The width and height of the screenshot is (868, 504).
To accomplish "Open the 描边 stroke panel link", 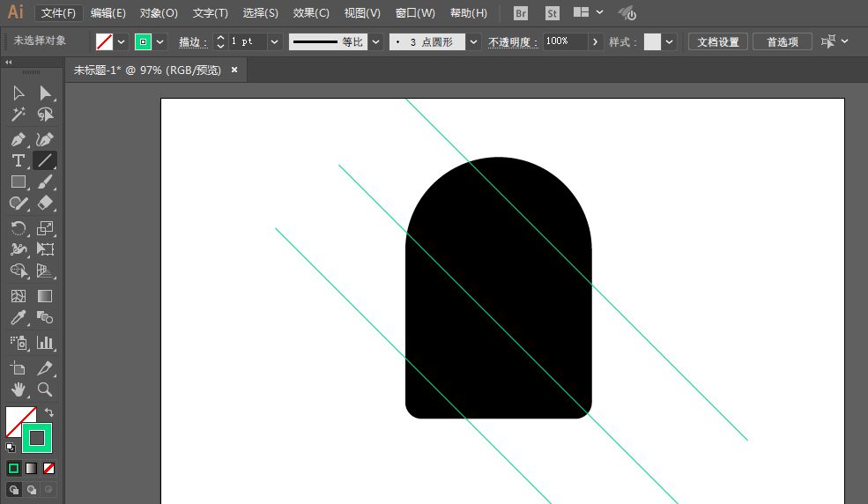I will click(193, 42).
